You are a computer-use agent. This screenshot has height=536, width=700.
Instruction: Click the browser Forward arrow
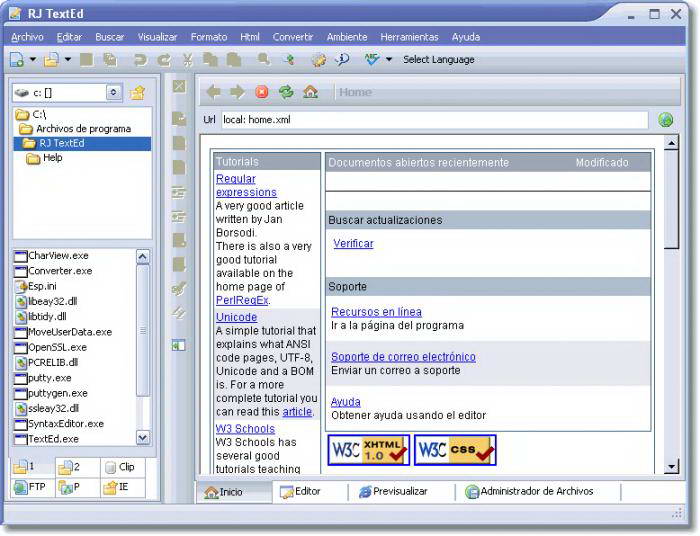[237, 92]
